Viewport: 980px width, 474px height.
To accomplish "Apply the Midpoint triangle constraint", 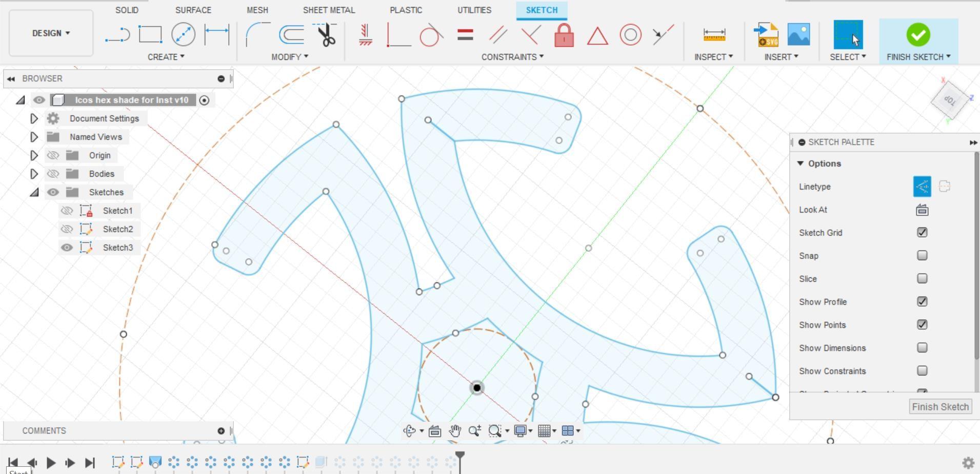I will point(597,36).
